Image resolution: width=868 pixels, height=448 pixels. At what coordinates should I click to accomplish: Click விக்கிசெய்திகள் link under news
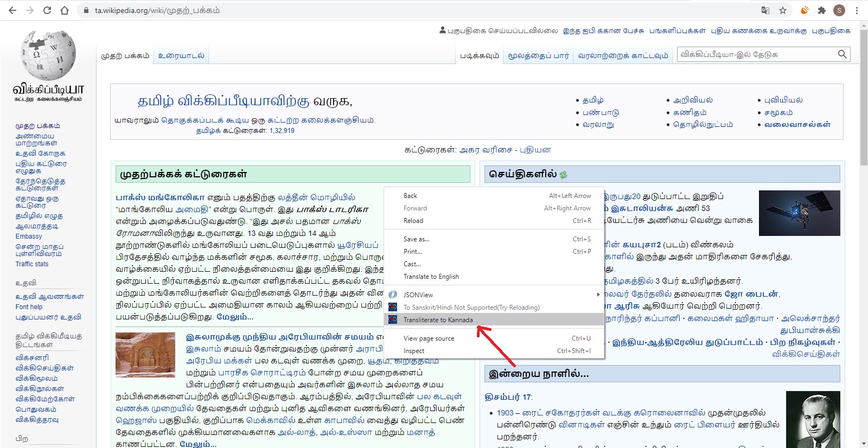click(806, 354)
